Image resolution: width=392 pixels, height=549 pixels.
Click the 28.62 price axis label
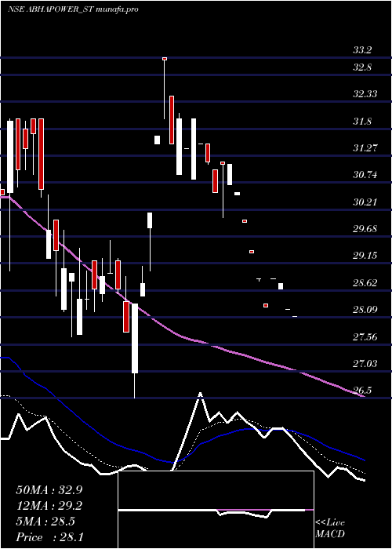365,283
